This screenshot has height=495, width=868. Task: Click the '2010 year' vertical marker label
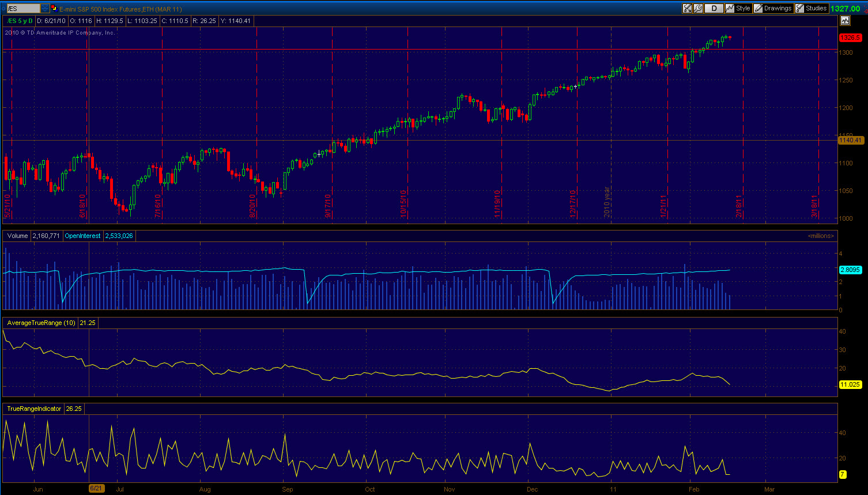(x=606, y=202)
